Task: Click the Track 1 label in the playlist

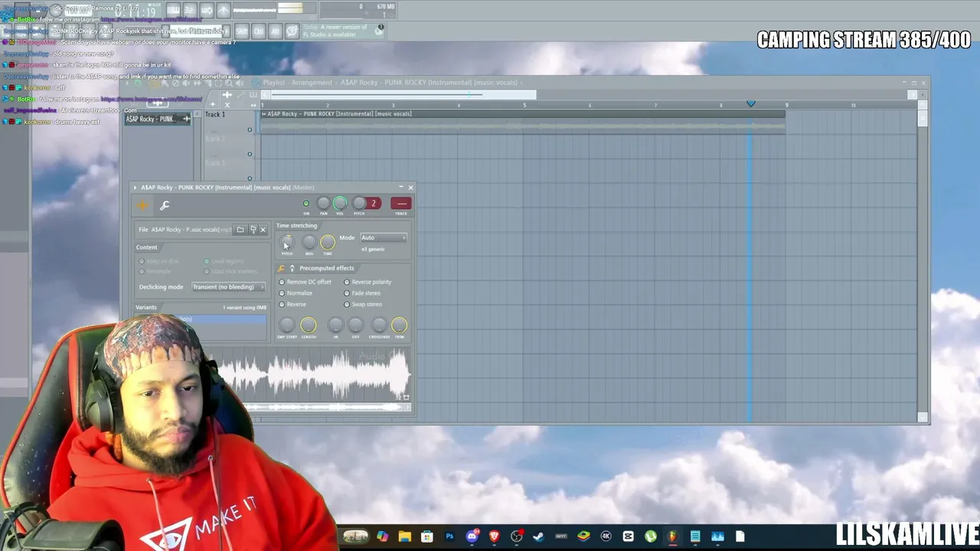Action: tap(215, 115)
